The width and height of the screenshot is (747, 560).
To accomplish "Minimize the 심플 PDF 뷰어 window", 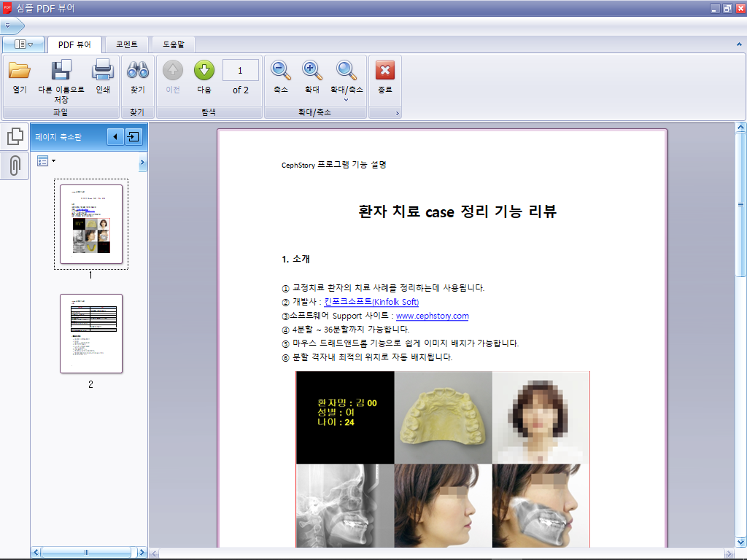I will tap(714, 8).
